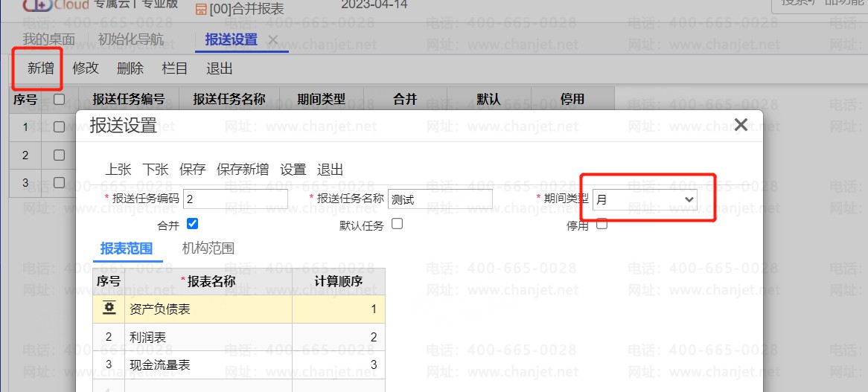Click 新增 in the toolbar
The height and width of the screenshot is (392, 868).
coord(40,68)
